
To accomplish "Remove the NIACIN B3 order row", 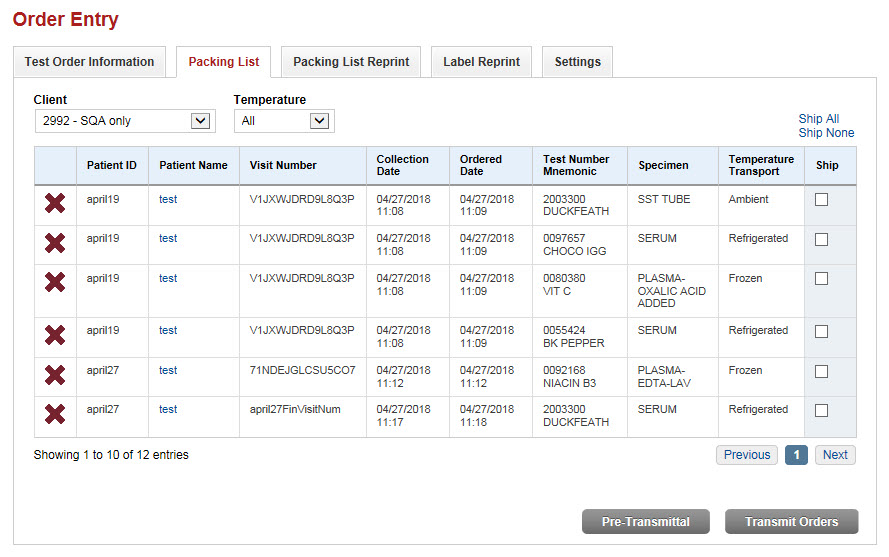I will pos(55,375).
